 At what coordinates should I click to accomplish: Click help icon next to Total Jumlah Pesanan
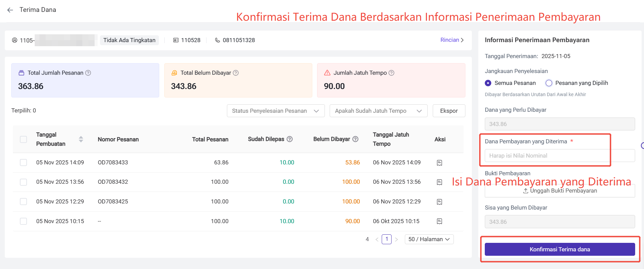pyautogui.click(x=88, y=73)
